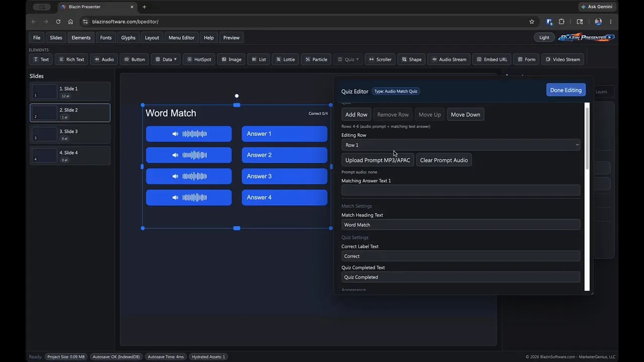Add a Video Stream element

point(562,59)
